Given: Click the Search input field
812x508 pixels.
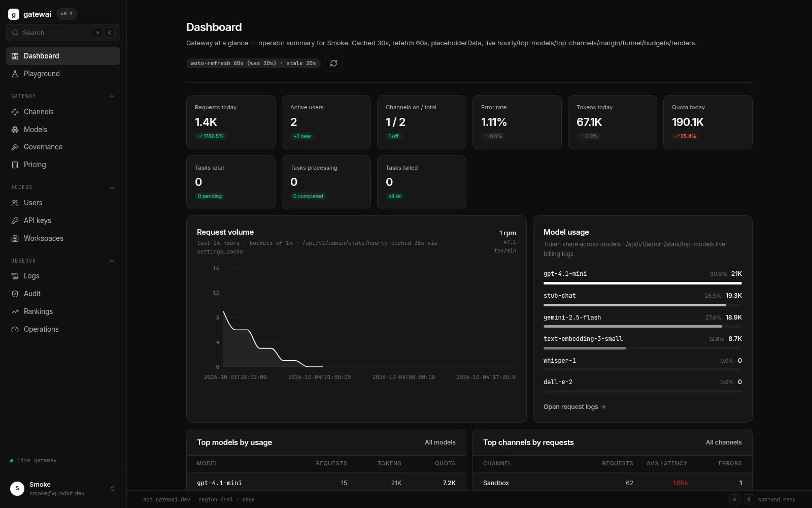Looking at the screenshot, I should pyautogui.click(x=63, y=33).
